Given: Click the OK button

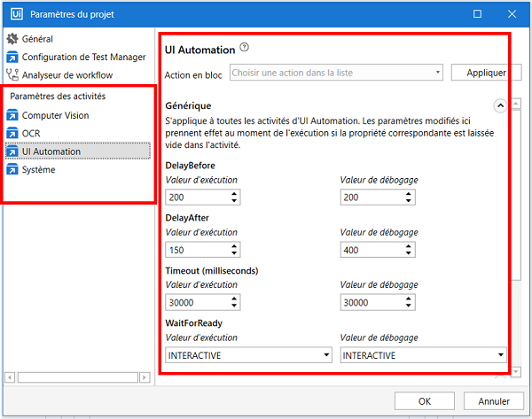Looking at the screenshot, I should 425,401.
